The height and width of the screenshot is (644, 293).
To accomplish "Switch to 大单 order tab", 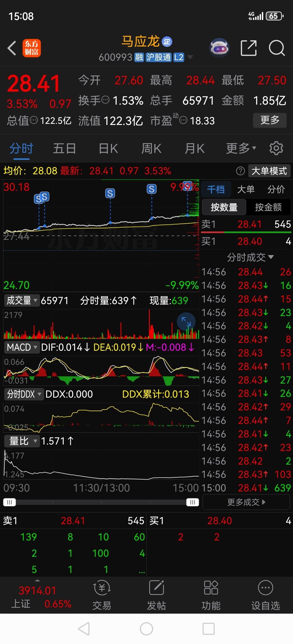I will click(246, 189).
